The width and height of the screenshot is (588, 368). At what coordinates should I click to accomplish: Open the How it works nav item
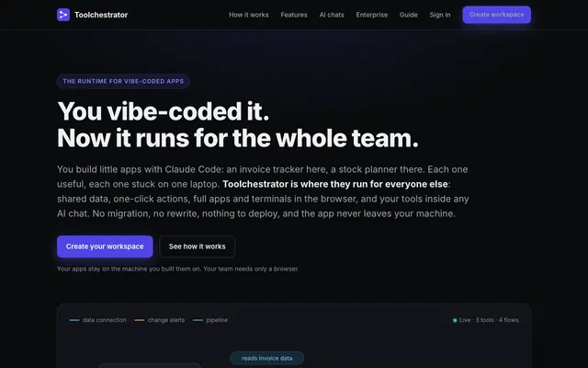pos(249,15)
